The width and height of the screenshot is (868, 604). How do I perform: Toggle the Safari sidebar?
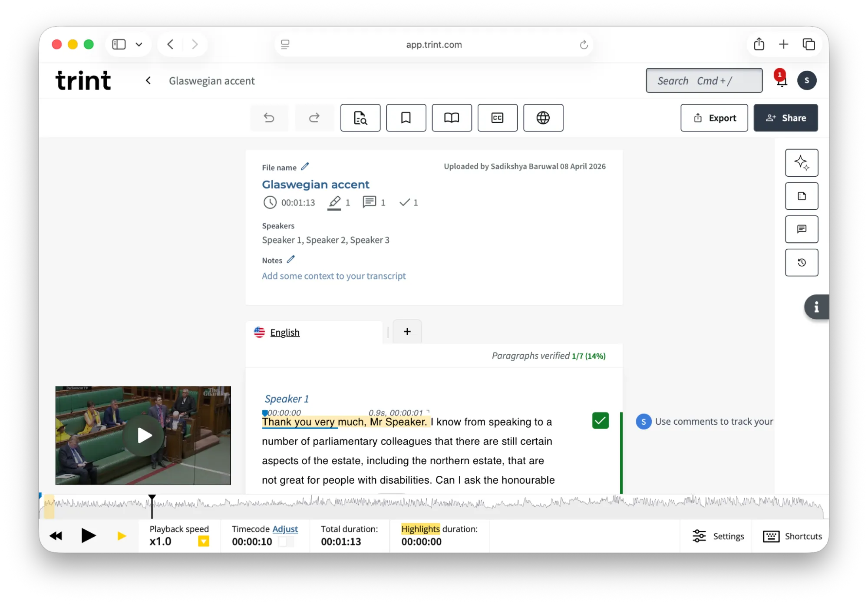[119, 44]
